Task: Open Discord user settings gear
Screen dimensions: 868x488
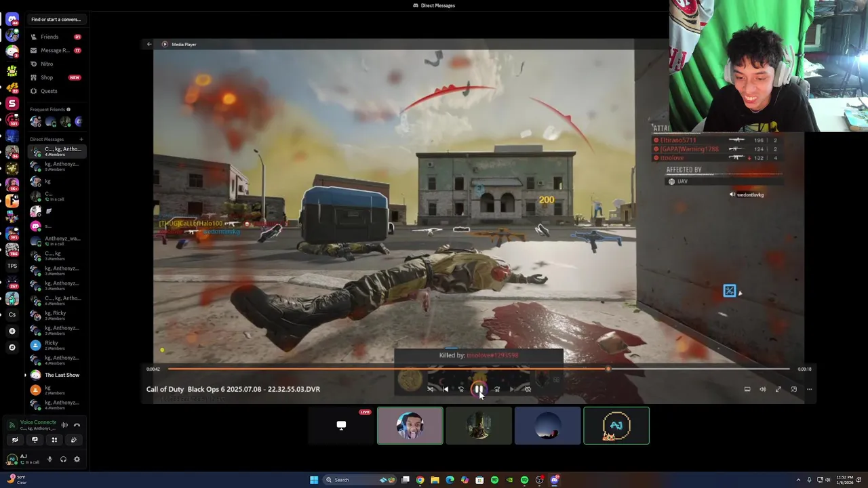Action: [77, 460]
